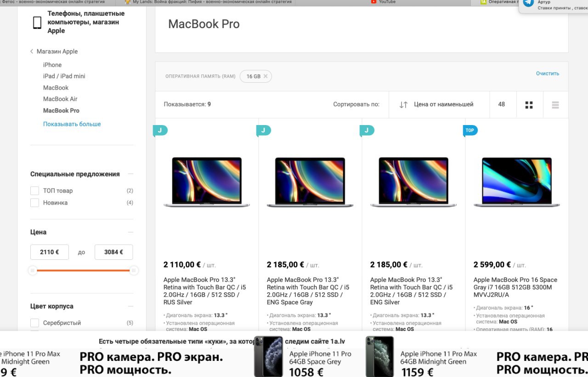This screenshot has width=588, height=377.
Task: Open the 48 items-per-page selector
Action: [502, 104]
